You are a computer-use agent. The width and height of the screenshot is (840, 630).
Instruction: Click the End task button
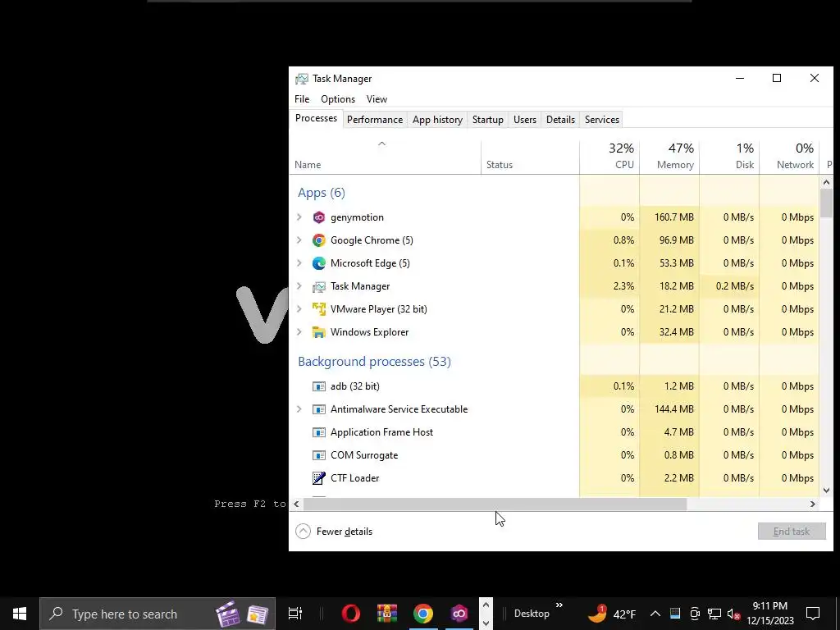point(792,532)
